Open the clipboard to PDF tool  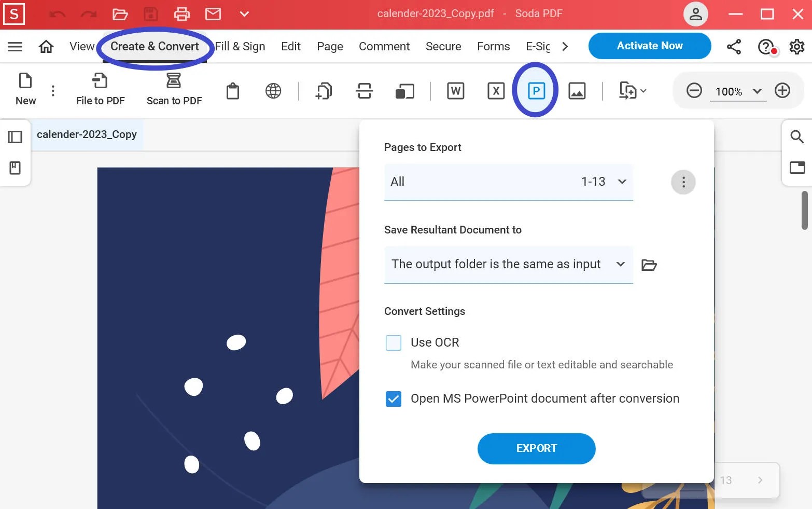[x=232, y=91]
